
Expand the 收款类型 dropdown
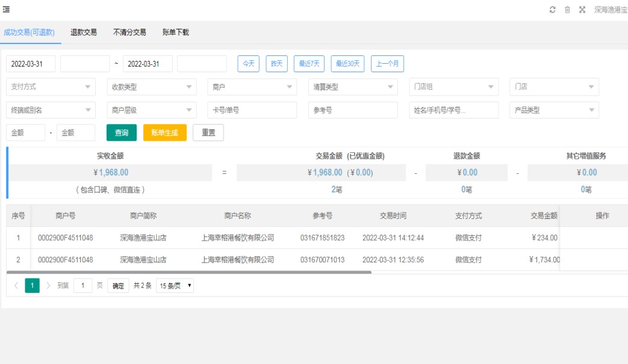coord(151,87)
